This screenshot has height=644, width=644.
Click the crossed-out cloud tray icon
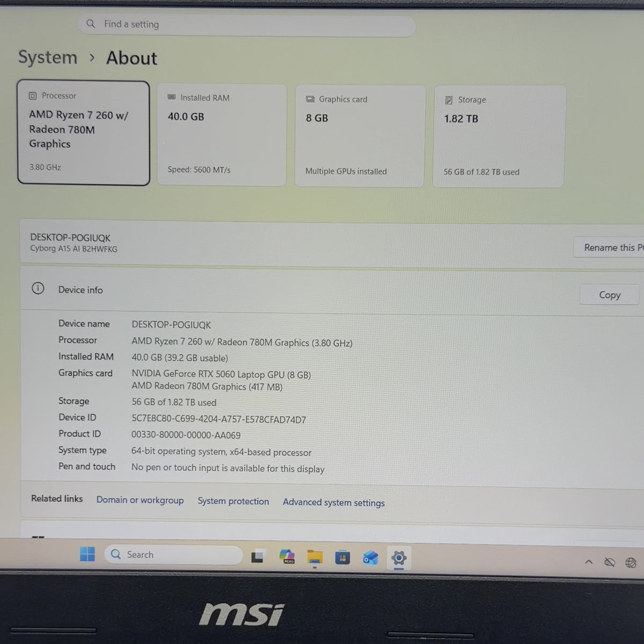tap(610, 562)
